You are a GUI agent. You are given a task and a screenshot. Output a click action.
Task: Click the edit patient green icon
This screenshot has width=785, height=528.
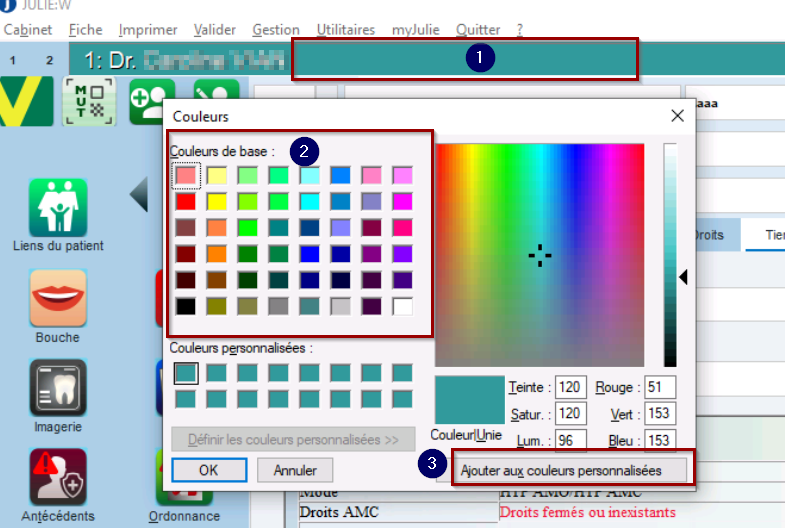pyautogui.click(x=217, y=89)
